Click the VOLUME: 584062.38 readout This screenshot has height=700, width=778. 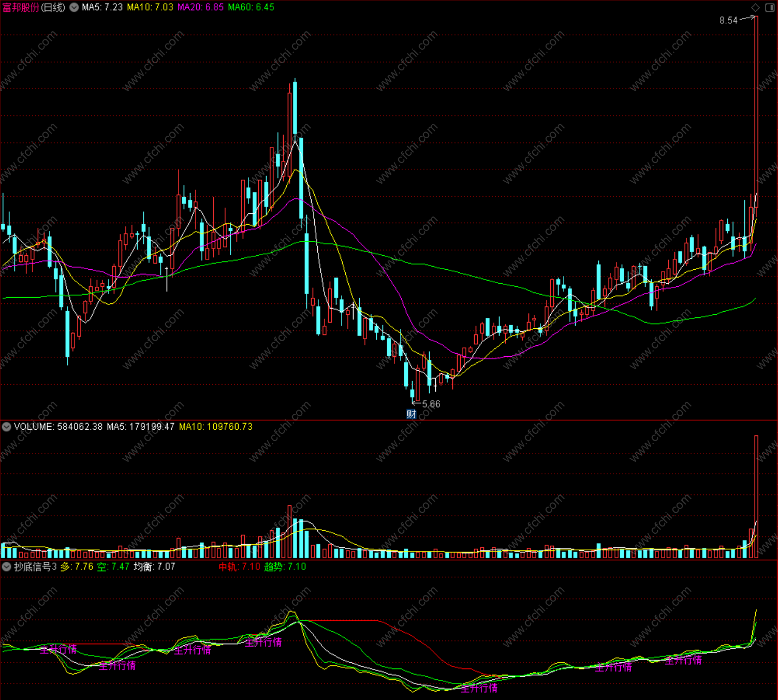[x=58, y=427]
